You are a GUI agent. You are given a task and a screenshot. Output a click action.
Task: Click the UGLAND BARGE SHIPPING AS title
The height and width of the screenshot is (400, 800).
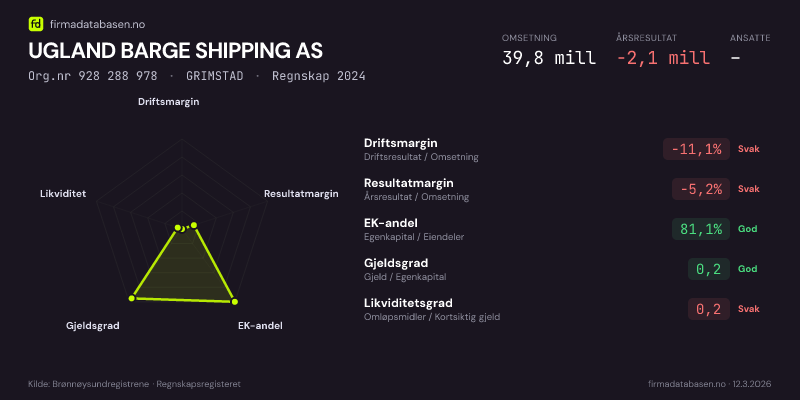click(176, 50)
